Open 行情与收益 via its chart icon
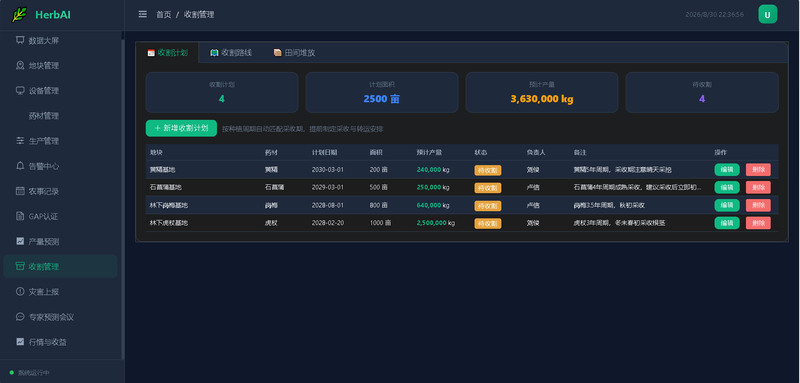800x383 pixels. coord(20,341)
